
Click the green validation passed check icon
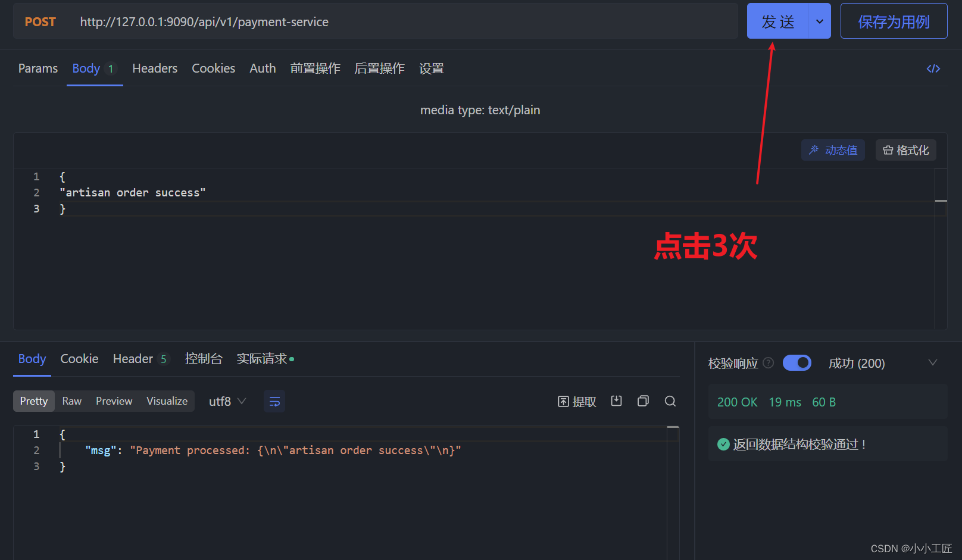pos(723,444)
